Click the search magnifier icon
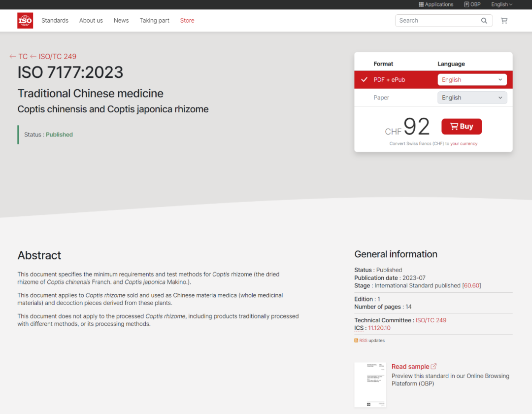 pos(484,21)
